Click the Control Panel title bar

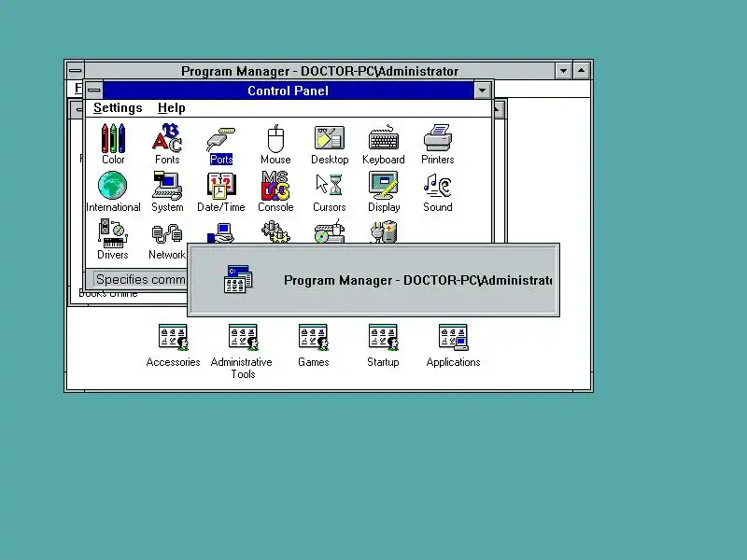288,91
